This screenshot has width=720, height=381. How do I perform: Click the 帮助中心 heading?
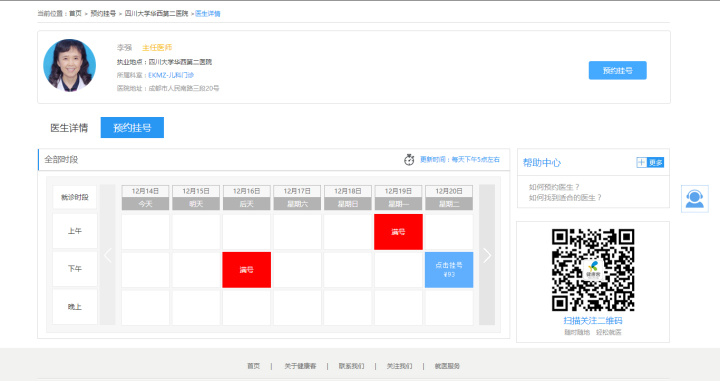click(x=542, y=162)
